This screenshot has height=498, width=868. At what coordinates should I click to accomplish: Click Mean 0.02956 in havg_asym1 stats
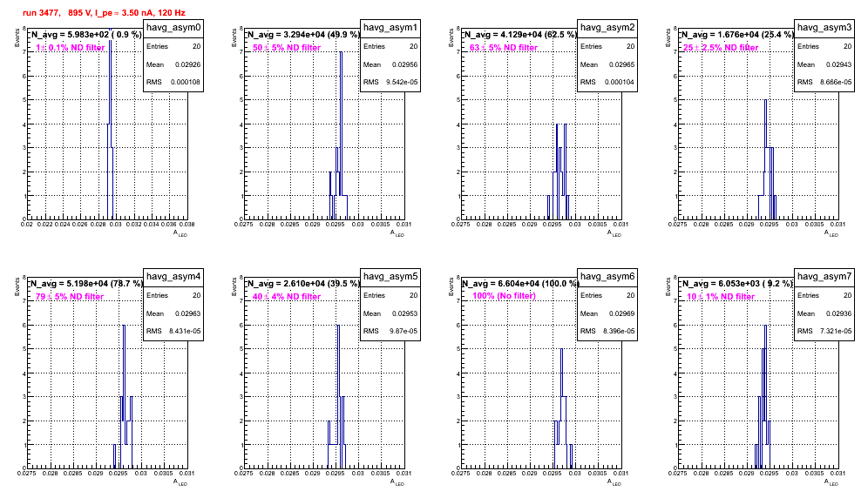point(390,64)
